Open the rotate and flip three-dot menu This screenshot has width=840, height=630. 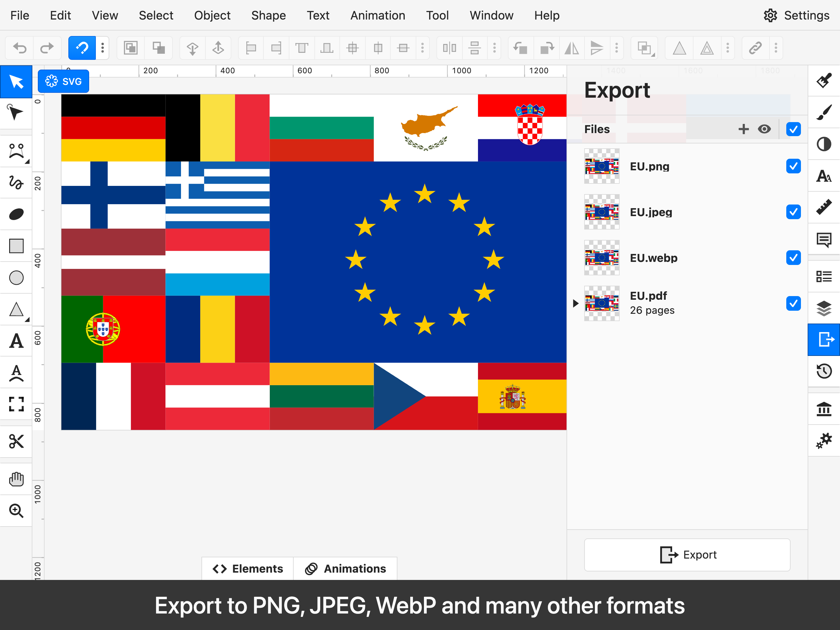[616, 48]
